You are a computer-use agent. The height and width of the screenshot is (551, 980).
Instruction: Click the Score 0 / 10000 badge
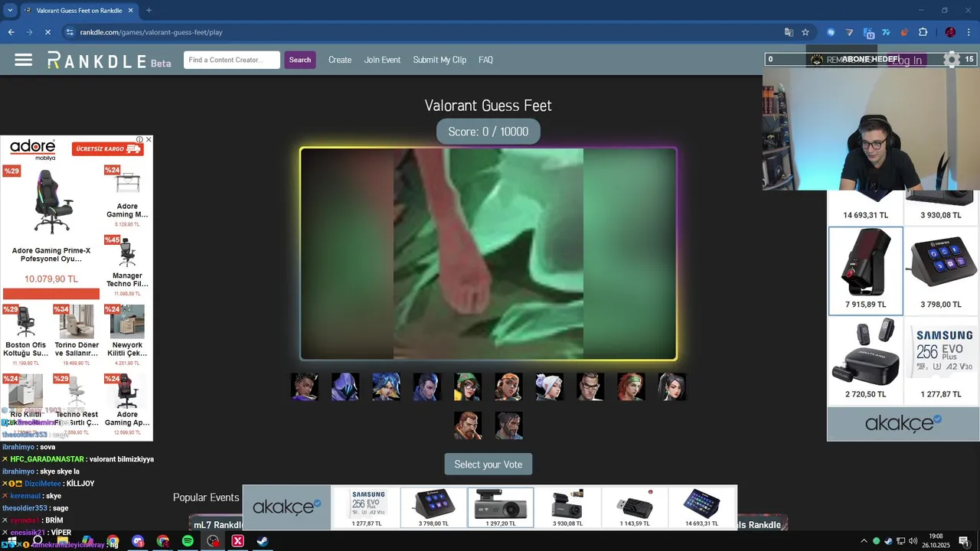click(x=488, y=132)
